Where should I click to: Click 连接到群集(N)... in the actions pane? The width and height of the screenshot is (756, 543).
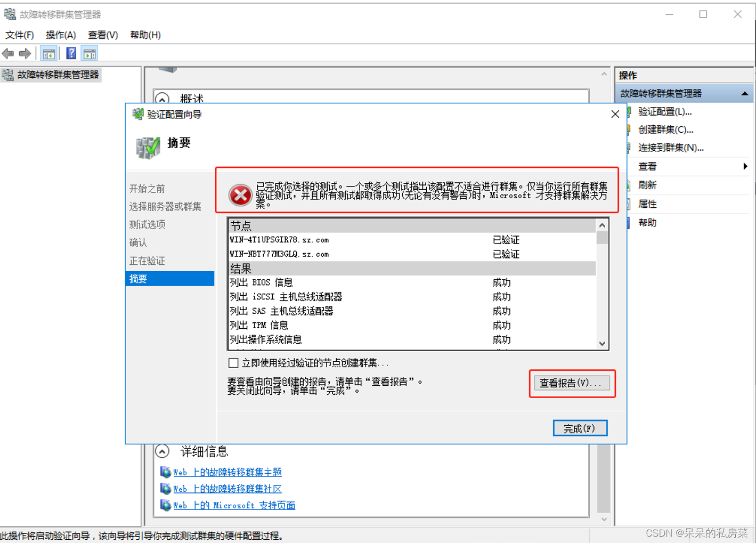point(671,148)
